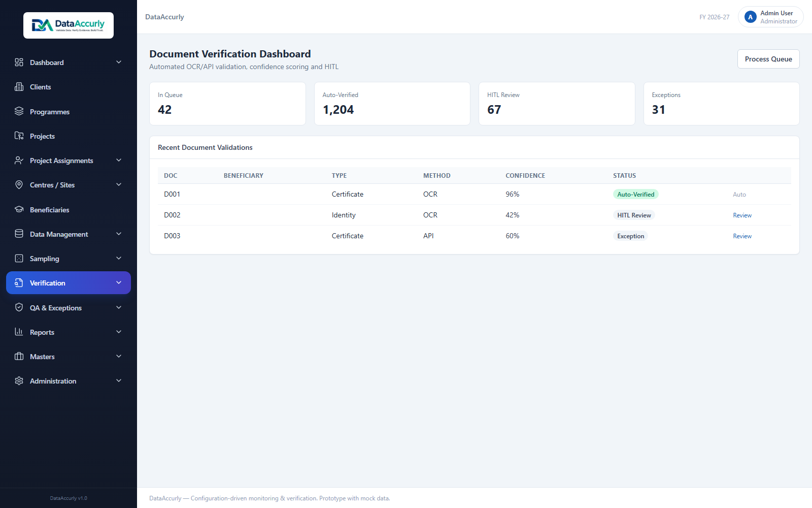Expand the Administration chevron
The image size is (812, 508).
pos(119,380)
